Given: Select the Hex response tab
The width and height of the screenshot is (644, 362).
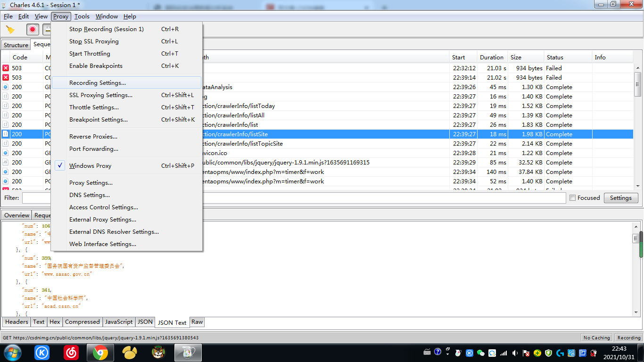Looking at the screenshot, I should (55, 322).
